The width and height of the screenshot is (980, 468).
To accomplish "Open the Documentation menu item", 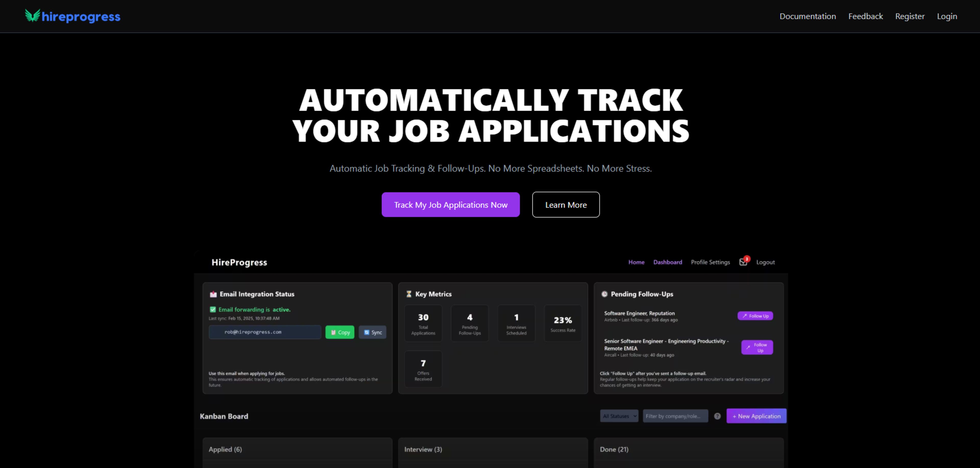I will coord(807,16).
